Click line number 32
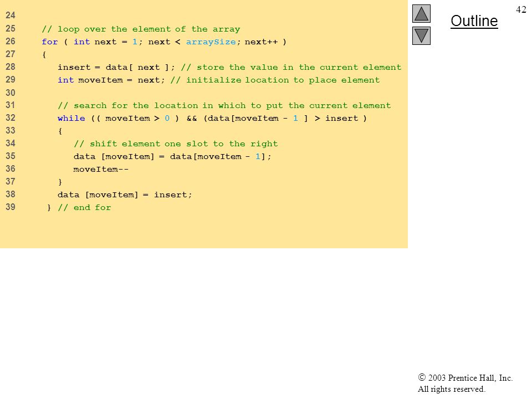Image resolution: width=532 pixels, height=399 pixels. (x=11, y=118)
